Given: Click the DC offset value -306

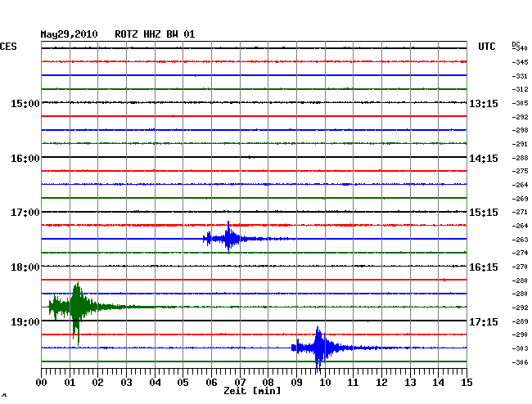Looking at the screenshot, I should tap(520, 362).
